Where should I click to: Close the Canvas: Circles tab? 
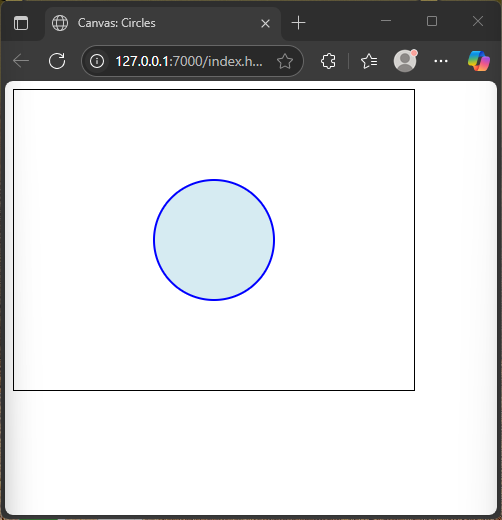pos(265,24)
